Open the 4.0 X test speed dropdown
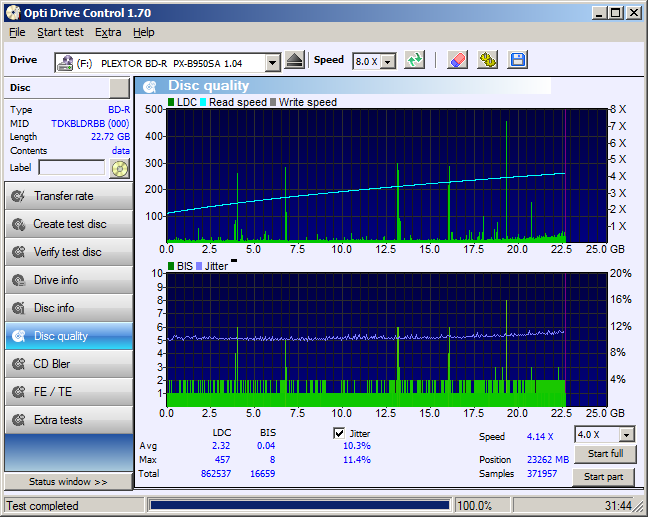 point(627,435)
